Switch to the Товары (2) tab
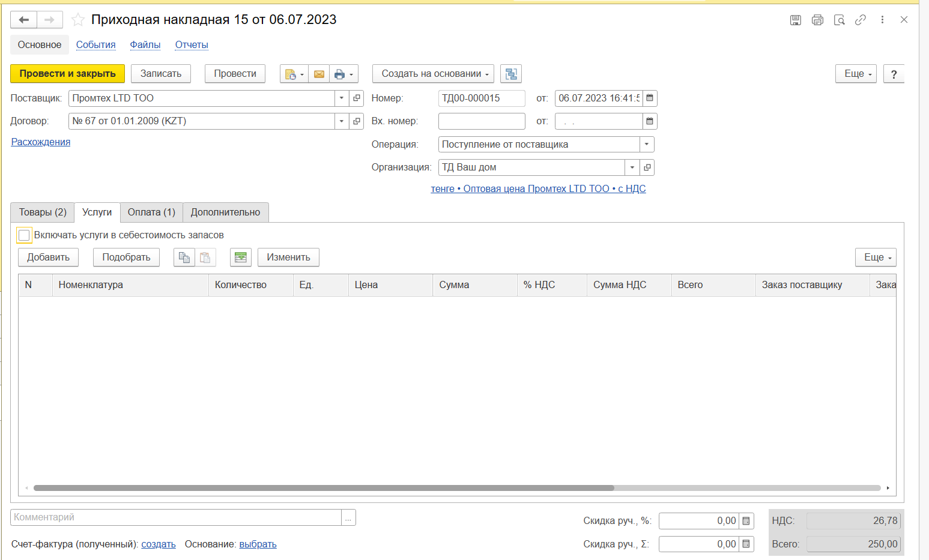The height and width of the screenshot is (560, 929). pos(43,212)
